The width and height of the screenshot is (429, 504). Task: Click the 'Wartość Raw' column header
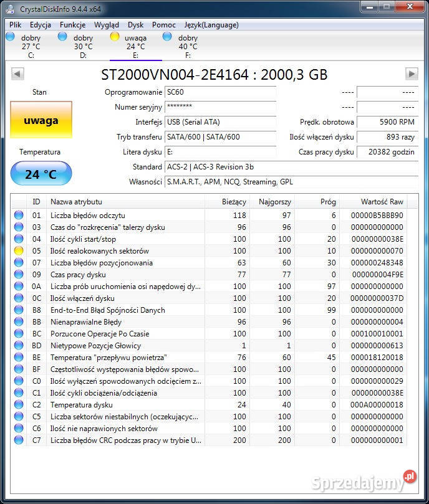pyautogui.click(x=382, y=202)
